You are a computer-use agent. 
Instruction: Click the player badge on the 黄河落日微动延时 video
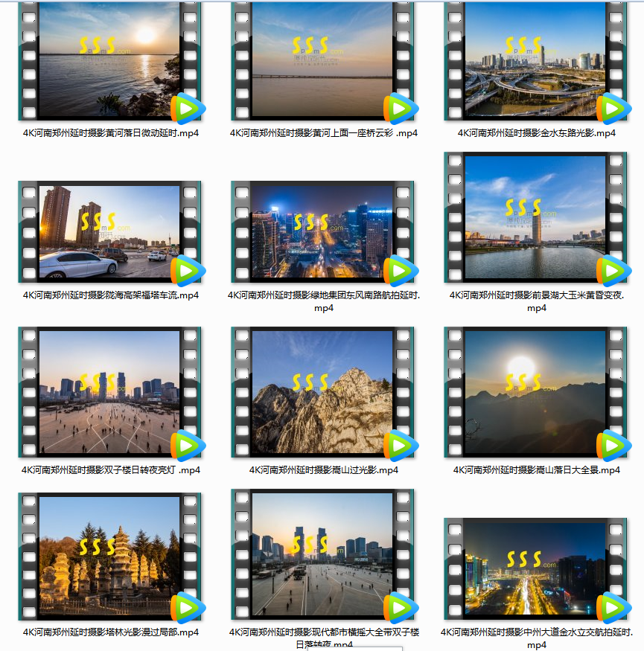(x=188, y=109)
